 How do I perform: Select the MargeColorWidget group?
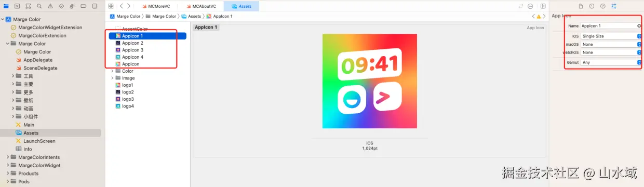tap(39, 165)
